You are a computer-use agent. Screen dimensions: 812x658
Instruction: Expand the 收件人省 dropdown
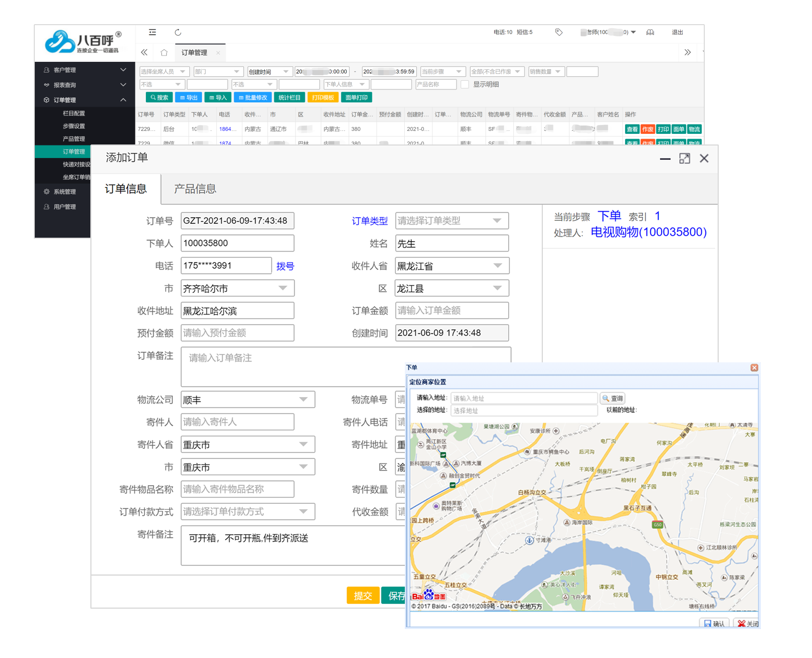click(x=452, y=266)
